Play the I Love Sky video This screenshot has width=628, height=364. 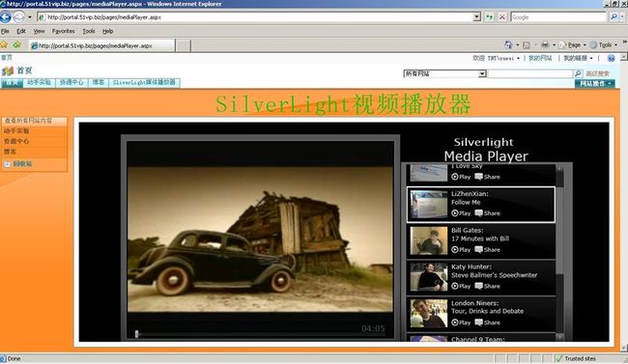pyautogui.click(x=461, y=177)
